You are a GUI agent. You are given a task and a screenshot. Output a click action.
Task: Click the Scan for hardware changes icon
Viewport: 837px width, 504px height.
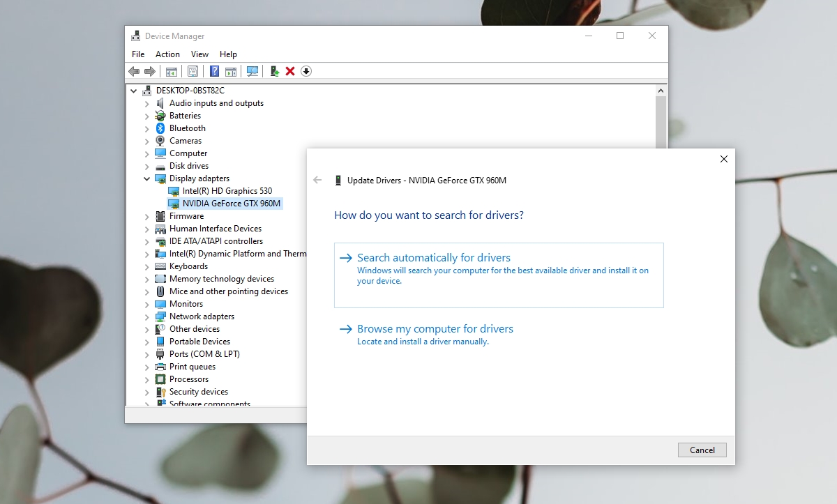(x=252, y=70)
